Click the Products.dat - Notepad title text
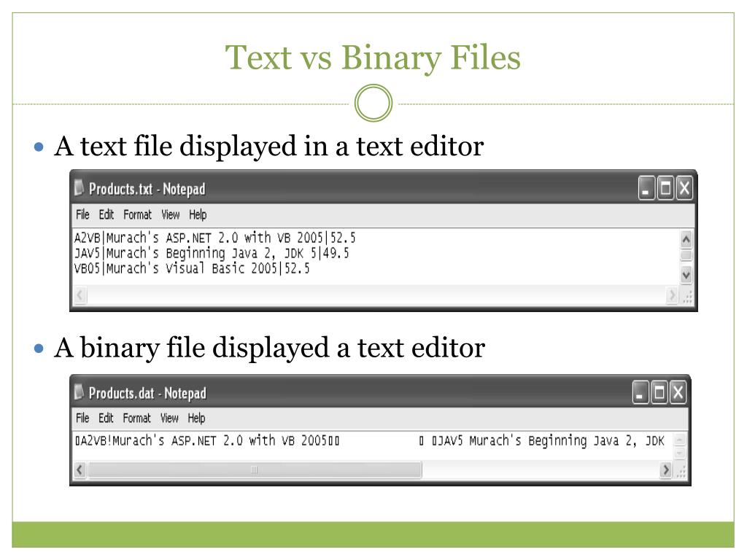Image resolution: width=747 pixels, height=560 pixels. pos(147,393)
